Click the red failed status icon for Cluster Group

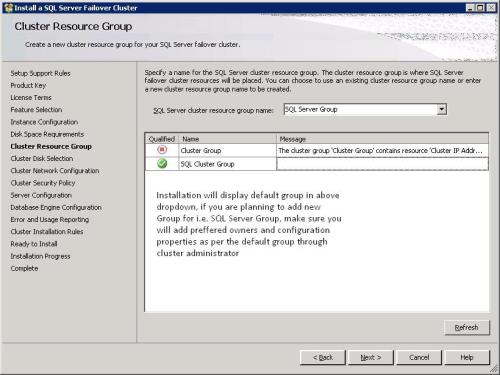(162, 150)
